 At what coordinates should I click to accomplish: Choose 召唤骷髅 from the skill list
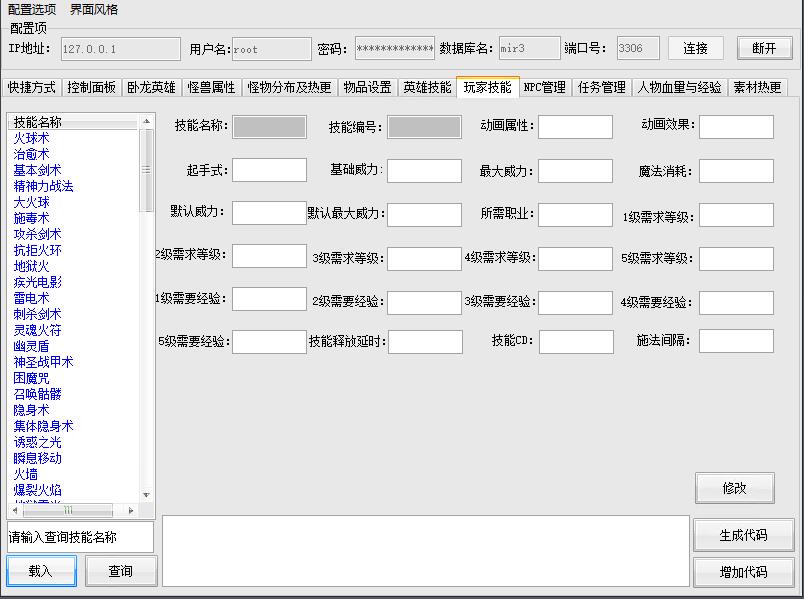tap(37, 394)
